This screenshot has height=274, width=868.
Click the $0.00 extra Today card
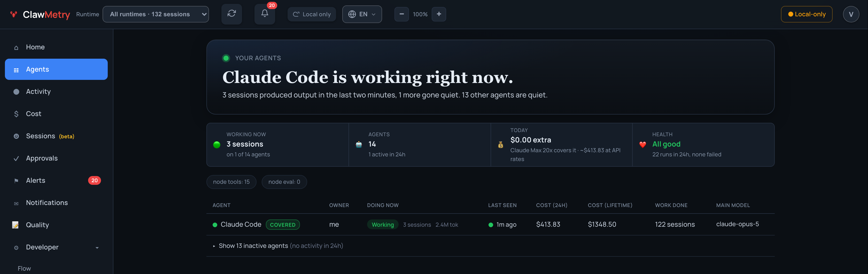tap(561, 144)
